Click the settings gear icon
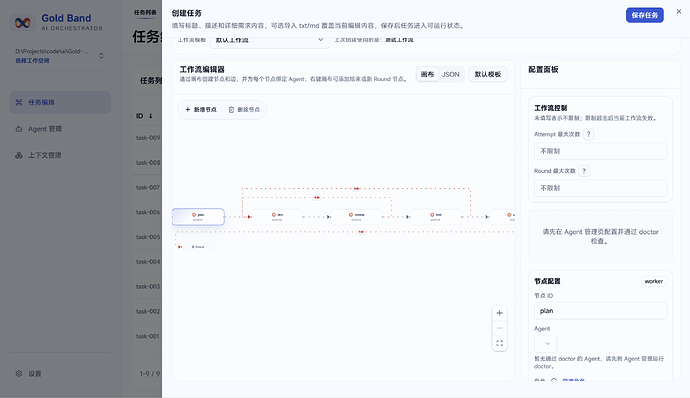This screenshot has width=690, height=398. (18, 374)
